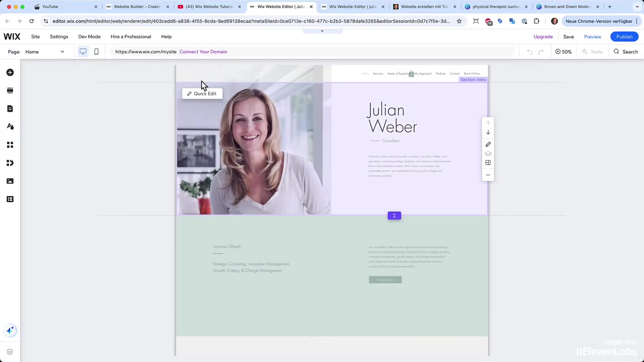Viewport: 644px width, 362px height.
Task: Open the Pages & Menu icon
Action: click(x=10, y=109)
